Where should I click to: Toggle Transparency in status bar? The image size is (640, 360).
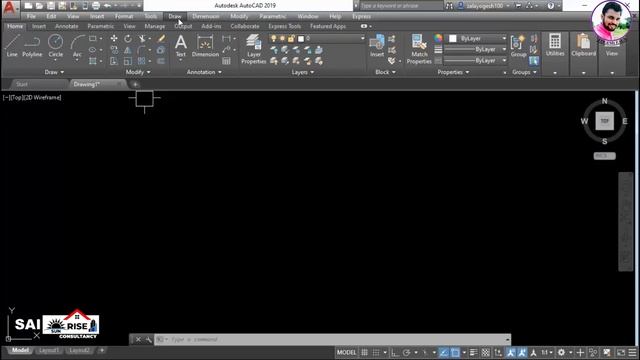pyautogui.click(x=486, y=352)
